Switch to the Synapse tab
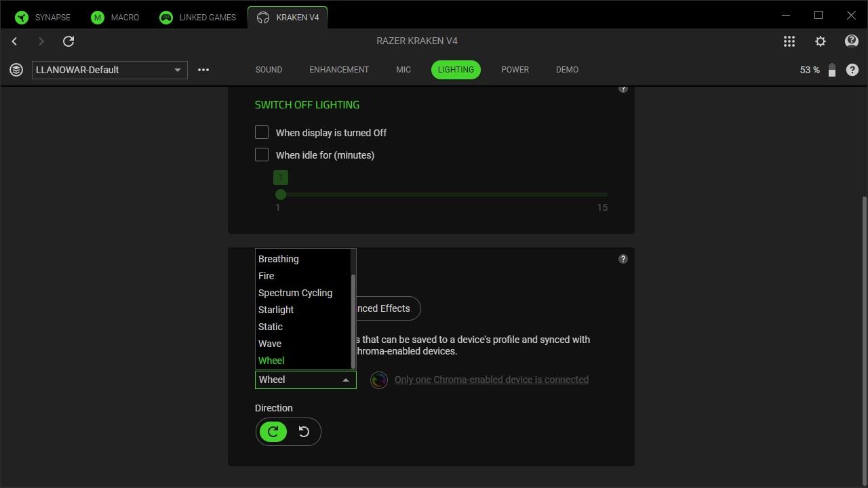Screen dimensions: 868x488 click(43, 17)
